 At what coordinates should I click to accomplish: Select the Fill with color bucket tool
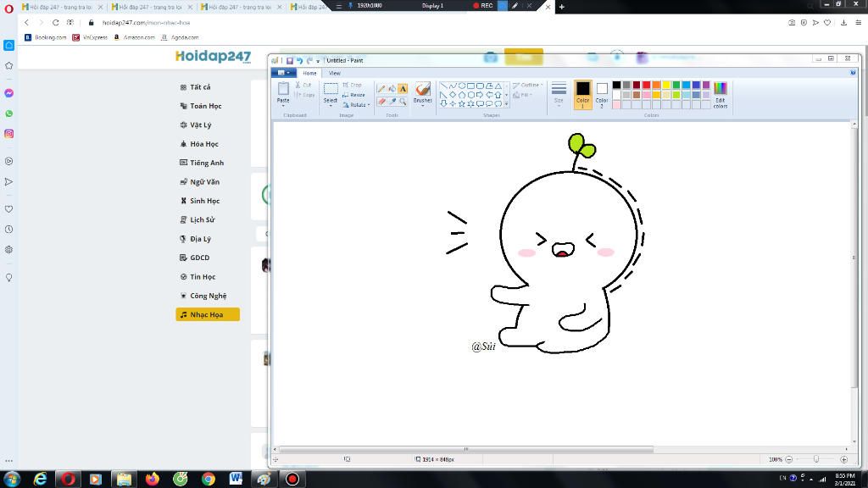click(x=392, y=88)
